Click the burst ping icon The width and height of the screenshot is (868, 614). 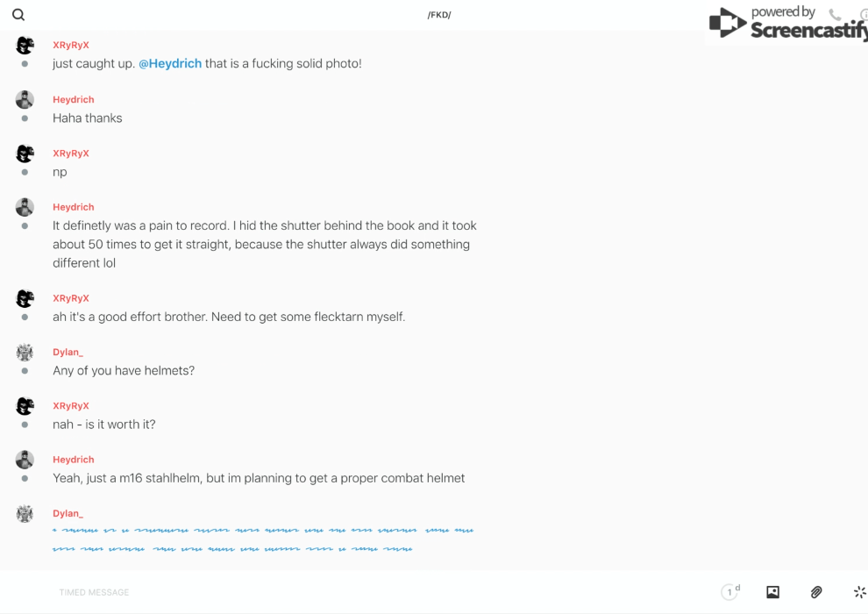pyautogui.click(x=859, y=592)
